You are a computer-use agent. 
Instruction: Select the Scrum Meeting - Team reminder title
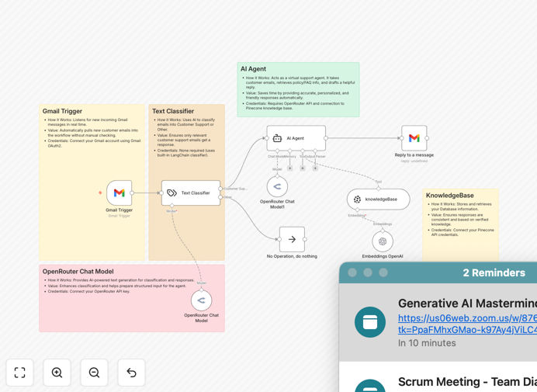pos(467,382)
